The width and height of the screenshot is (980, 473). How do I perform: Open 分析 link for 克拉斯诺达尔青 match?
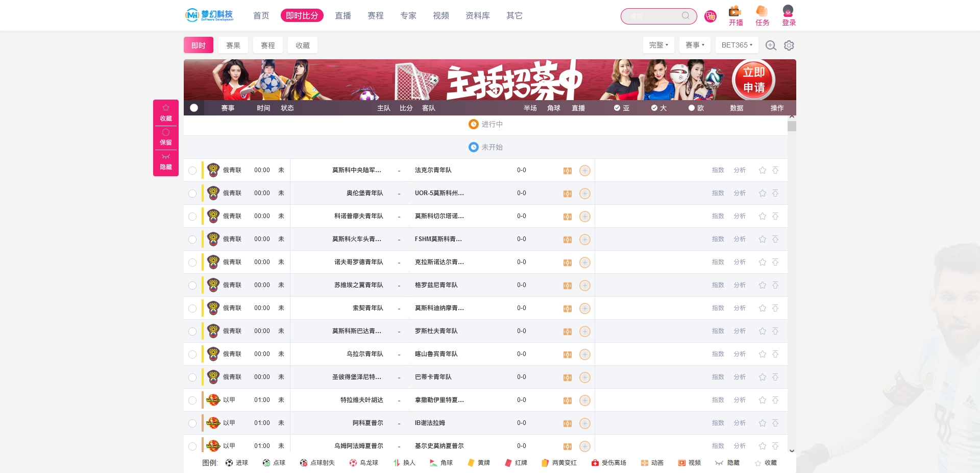point(740,262)
